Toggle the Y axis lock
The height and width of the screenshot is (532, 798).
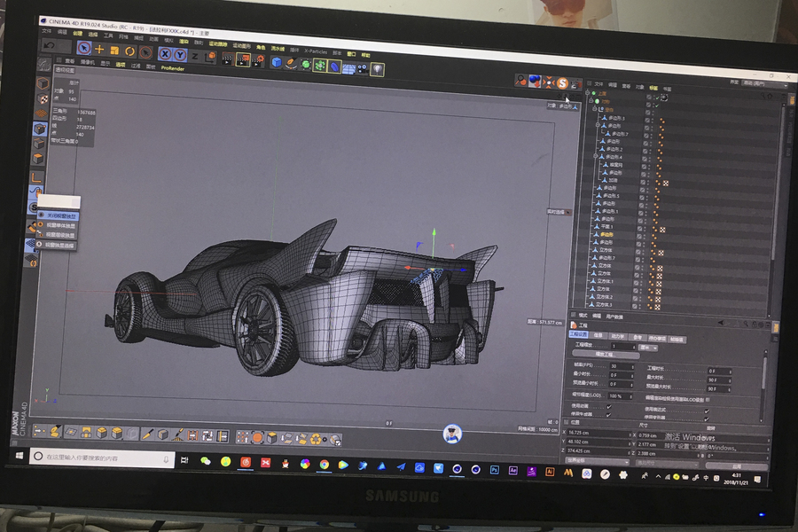(180, 54)
